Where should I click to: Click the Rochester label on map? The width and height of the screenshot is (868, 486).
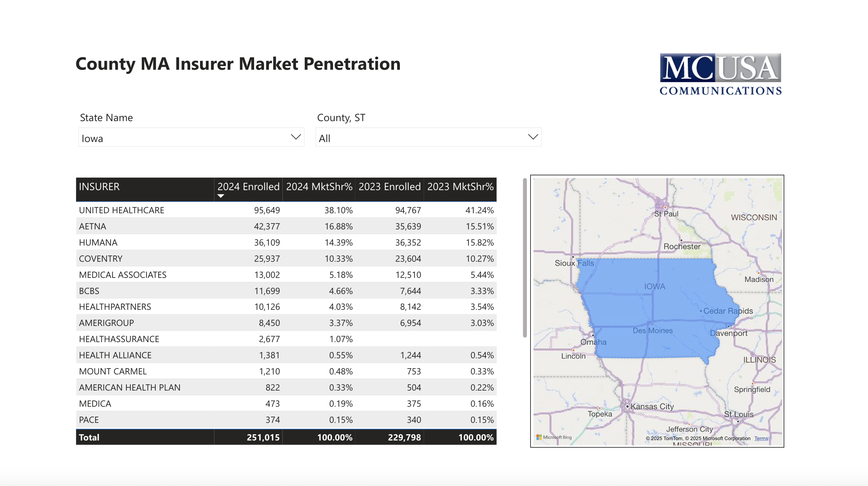tap(682, 246)
